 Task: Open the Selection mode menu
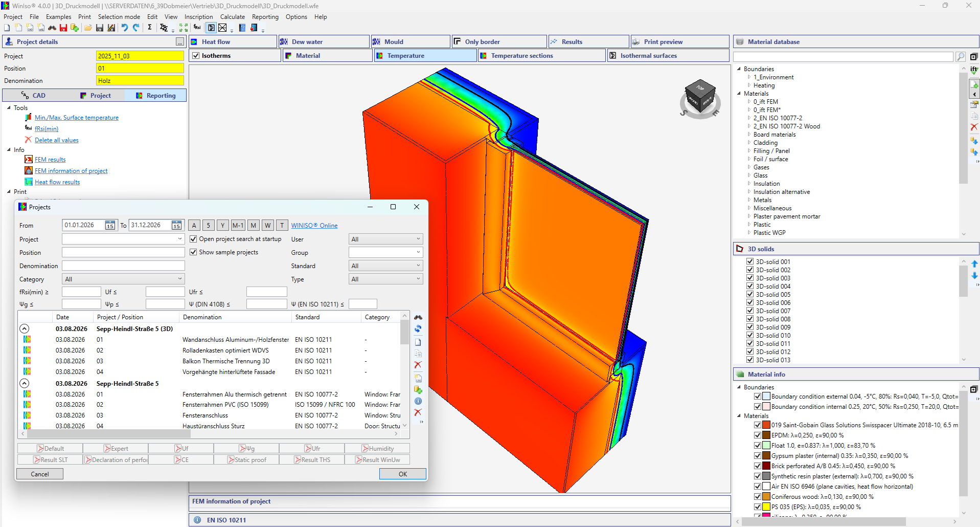pos(119,17)
